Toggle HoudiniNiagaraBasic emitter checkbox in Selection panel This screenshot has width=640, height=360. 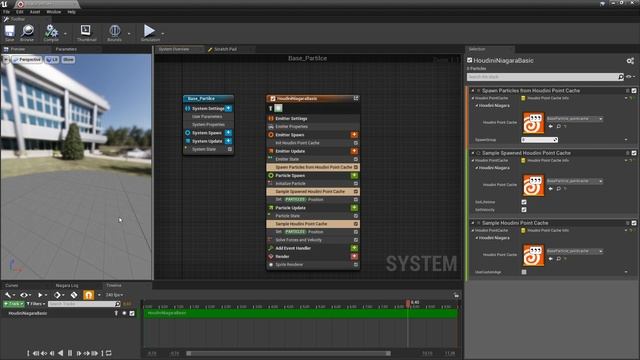pyautogui.click(x=470, y=60)
